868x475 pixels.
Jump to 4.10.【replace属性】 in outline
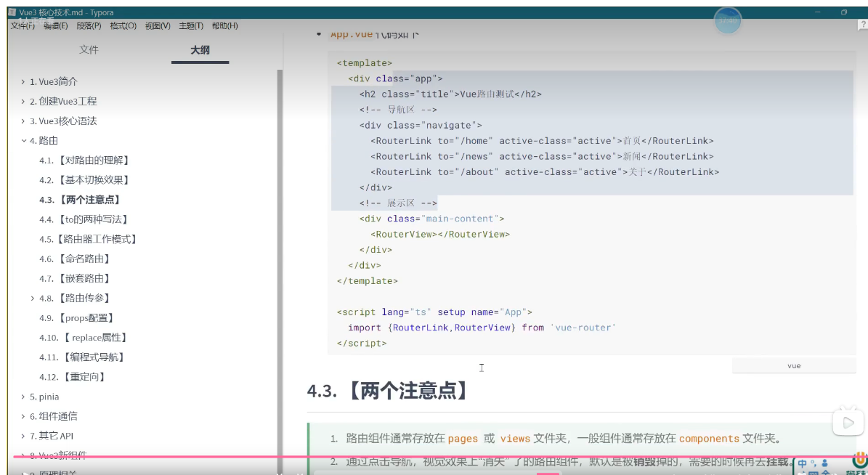[84, 338]
